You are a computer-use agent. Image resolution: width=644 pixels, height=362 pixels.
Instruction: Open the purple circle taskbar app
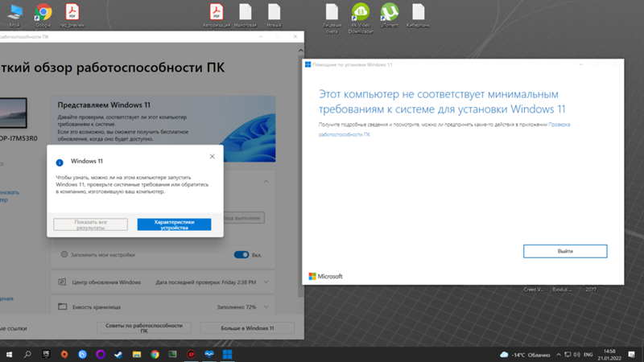pyautogui.click(x=100, y=354)
